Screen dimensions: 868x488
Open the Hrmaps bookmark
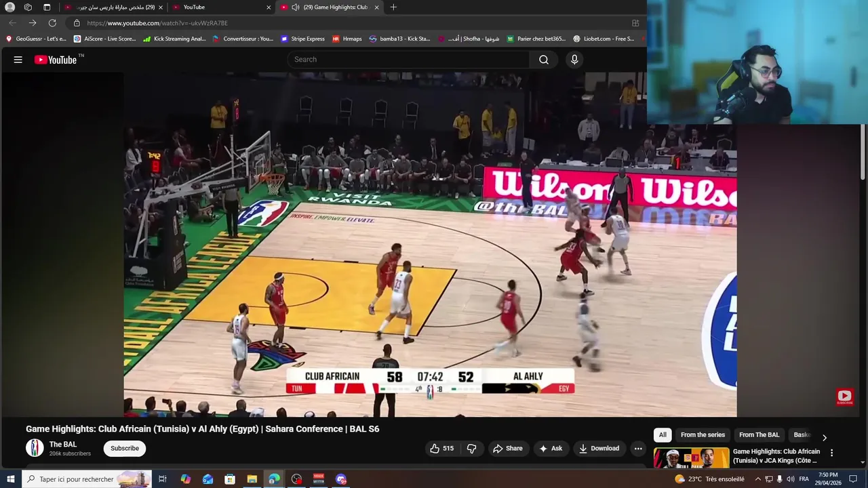[x=347, y=39]
